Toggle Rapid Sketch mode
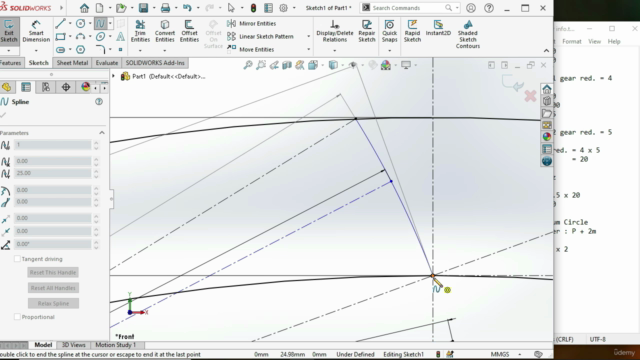 click(x=412, y=31)
